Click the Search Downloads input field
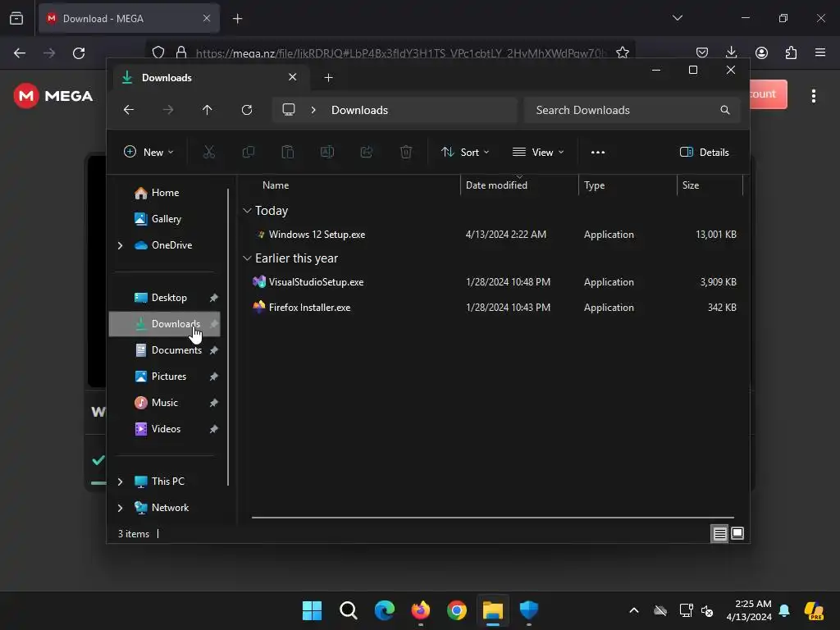 click(632, 110)
